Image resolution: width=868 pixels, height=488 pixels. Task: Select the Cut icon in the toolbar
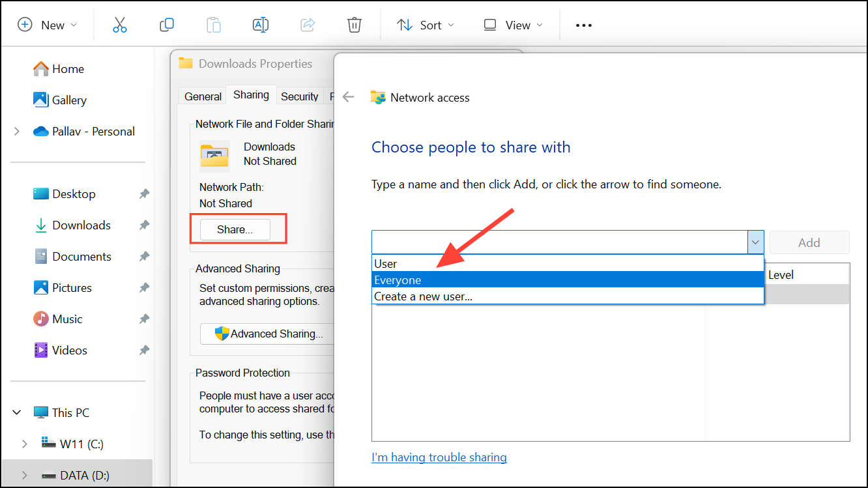tap(120, 24)
